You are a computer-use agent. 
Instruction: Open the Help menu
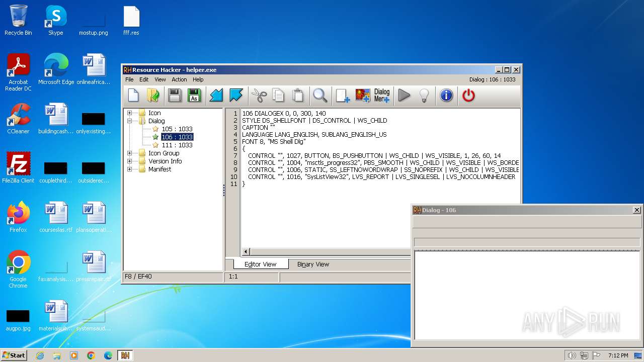[x=198, y=79]
